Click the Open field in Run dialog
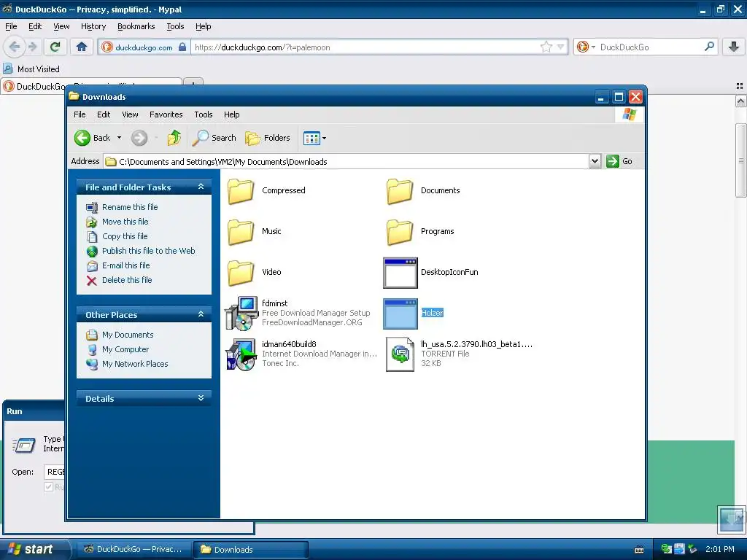Screen dimensions: 747x560 (54, 472)
